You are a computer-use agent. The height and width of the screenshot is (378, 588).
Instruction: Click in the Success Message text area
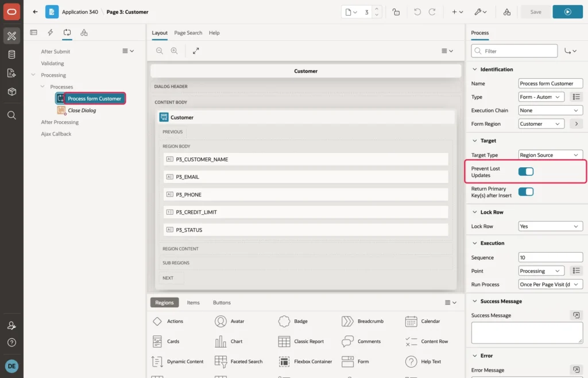tap(527, 333)
